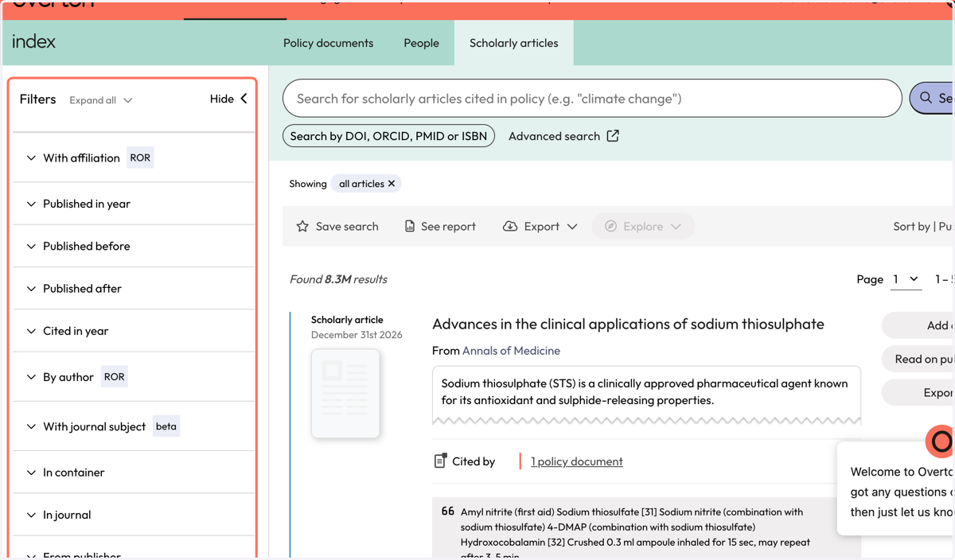The height and width of the screenshot is (560, 955).
Task: Switch to the People tab
Action: 421,43
